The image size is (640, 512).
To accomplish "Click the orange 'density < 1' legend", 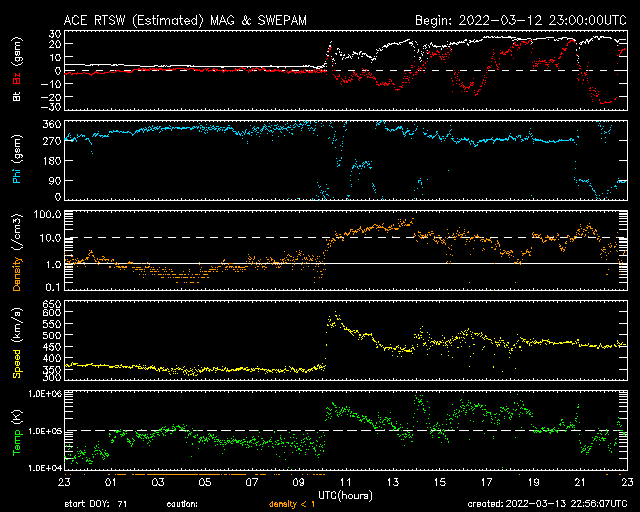I will [x=291, y=503].
